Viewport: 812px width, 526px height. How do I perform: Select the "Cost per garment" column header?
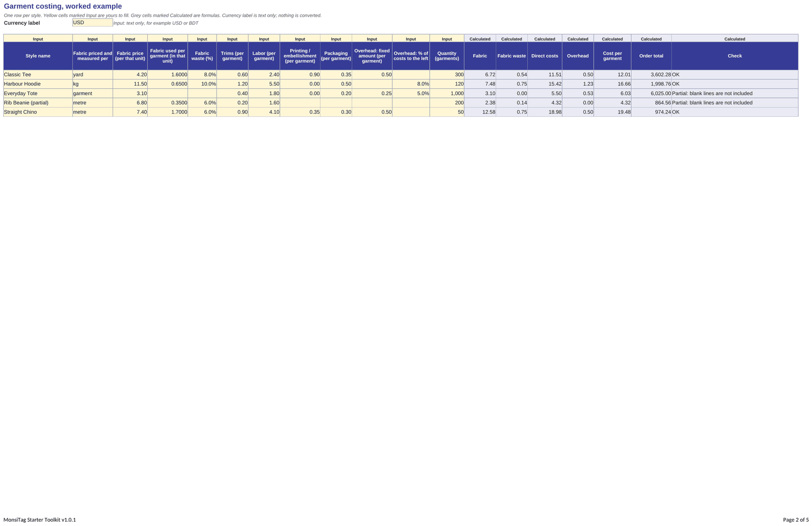[x=612, y=56]
